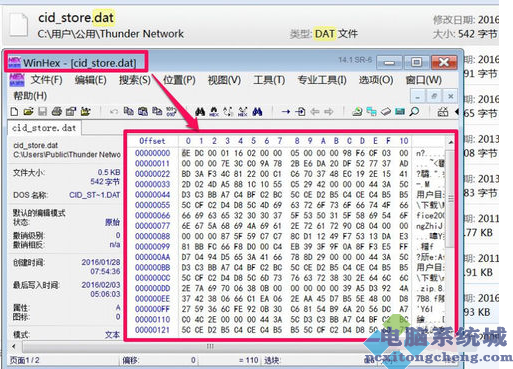Click the Go To Offset arrow icon
The height and width of the screenshot is (369, 513).
click(286, 112)
